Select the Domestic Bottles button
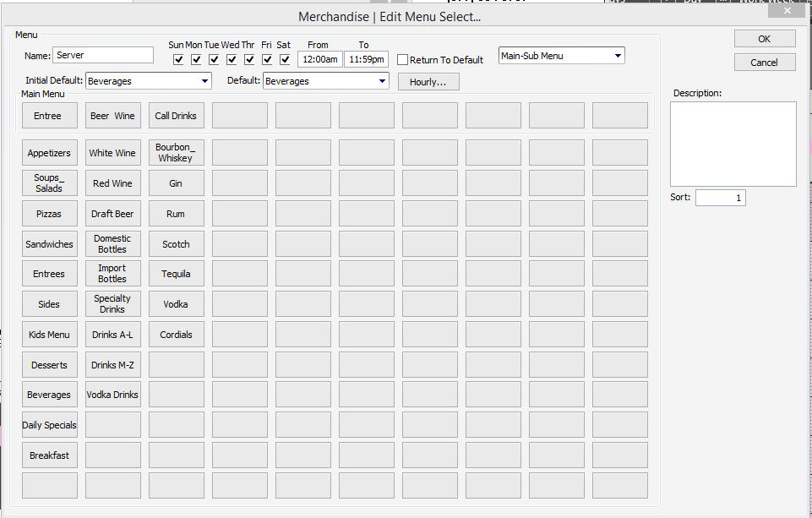Viewport: 812px width, 518px height. click(x=113, y=243)
